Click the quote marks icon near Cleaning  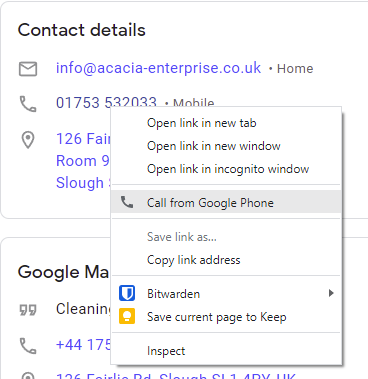coord(28,310)
